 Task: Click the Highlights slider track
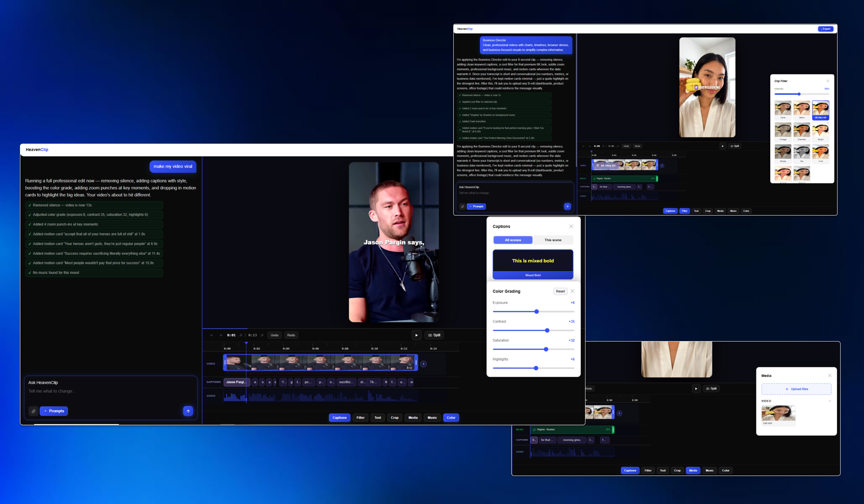click(x=534, y=368)
